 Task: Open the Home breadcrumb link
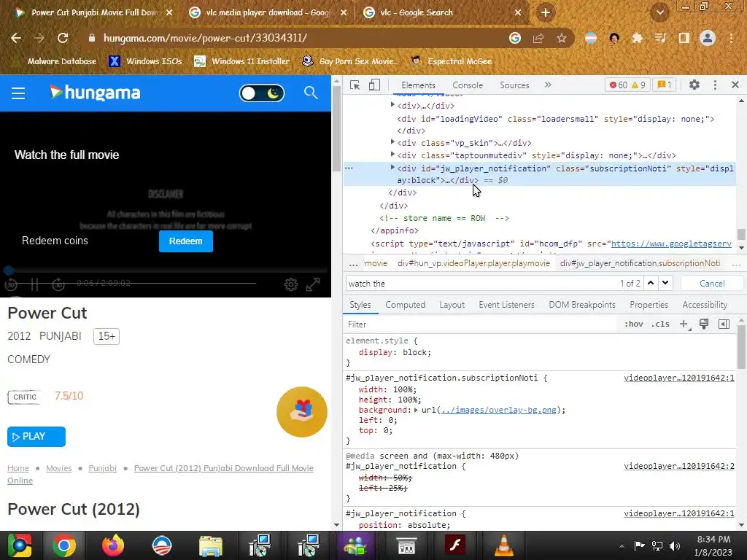click(x=18, y=468)
